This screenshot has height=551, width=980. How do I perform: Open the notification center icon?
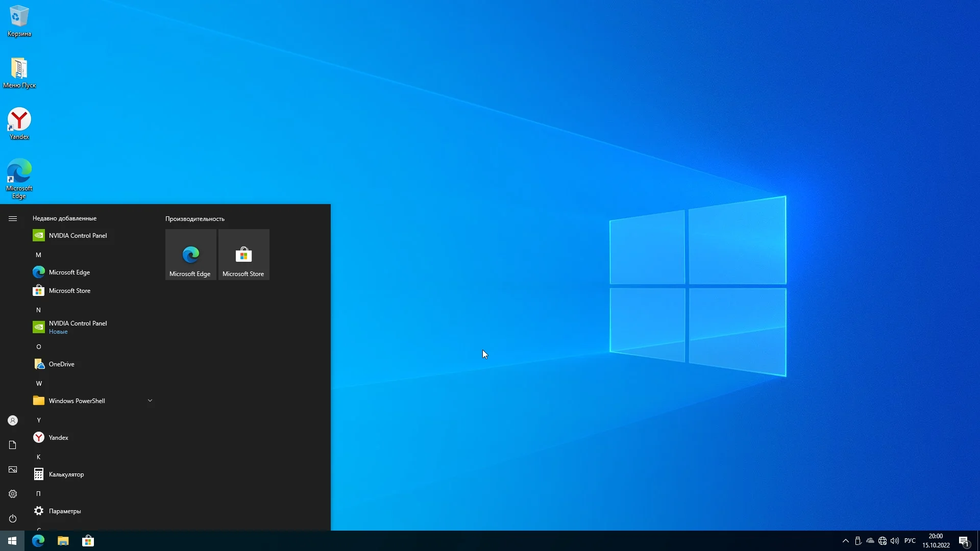(x=963, y=541)
